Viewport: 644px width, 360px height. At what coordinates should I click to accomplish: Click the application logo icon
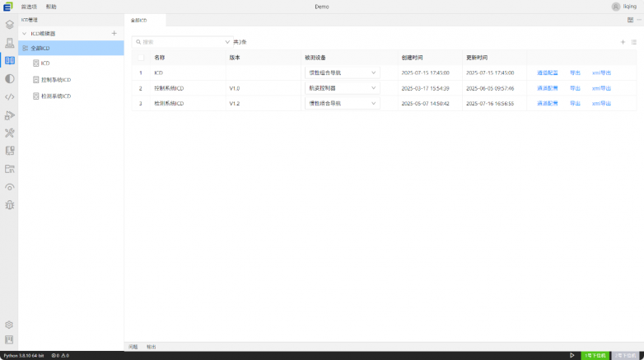click(x=7, y=7)
